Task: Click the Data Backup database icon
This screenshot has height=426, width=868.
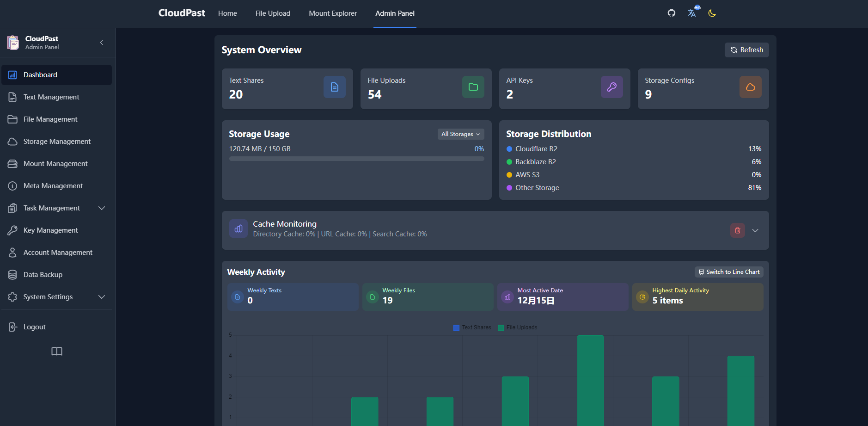Action: pos(12,275)
